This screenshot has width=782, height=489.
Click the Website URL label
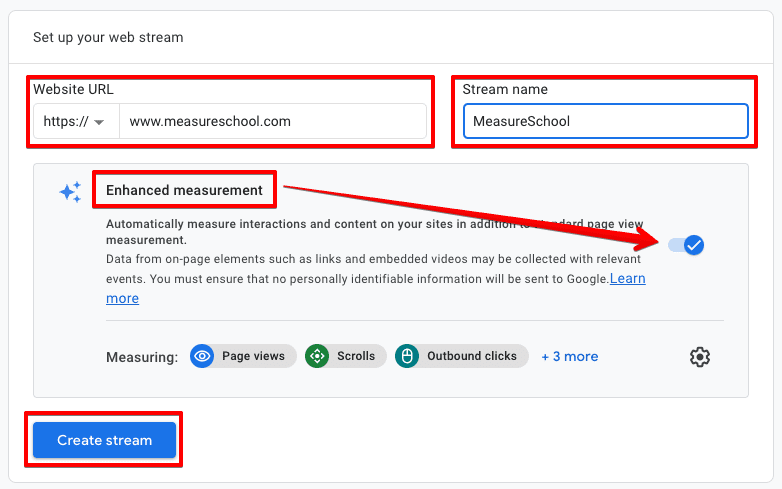tap(73, 89)
